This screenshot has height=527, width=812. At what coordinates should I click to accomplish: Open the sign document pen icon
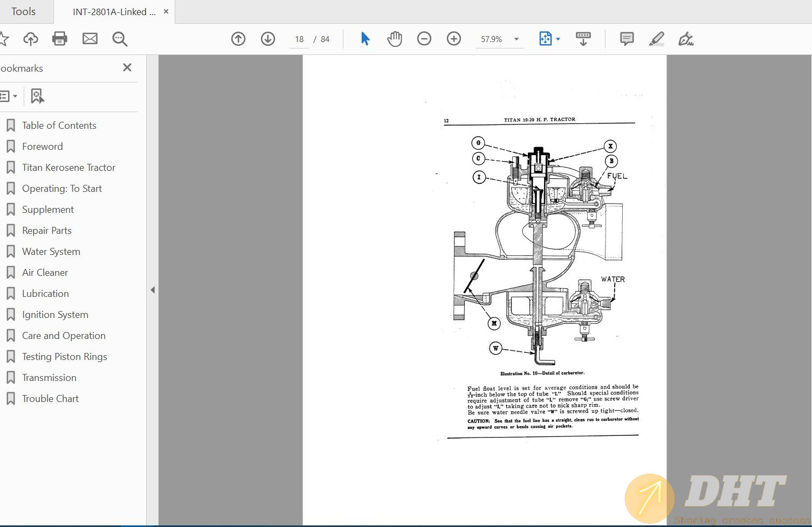click(686, 39)
